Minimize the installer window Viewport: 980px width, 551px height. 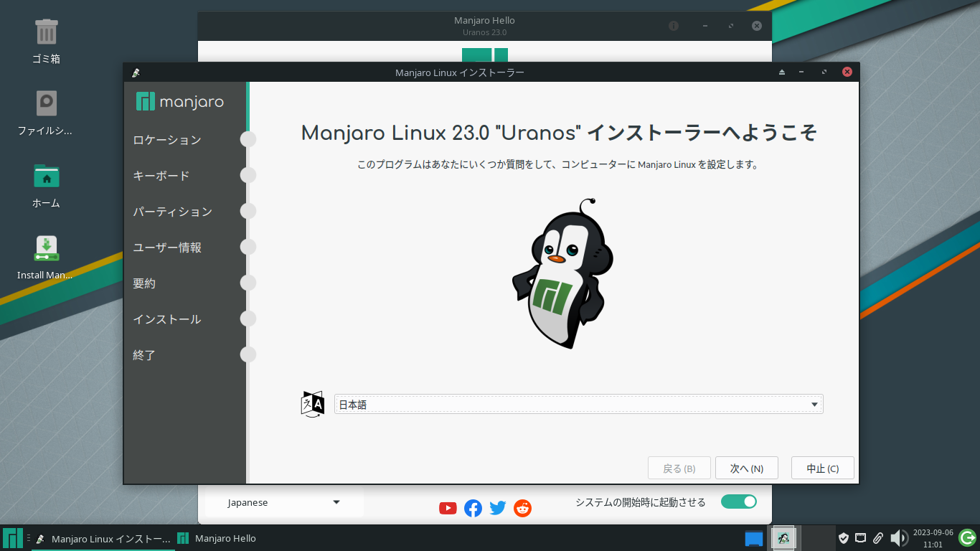pyautogui.click(x=801, y=72)
